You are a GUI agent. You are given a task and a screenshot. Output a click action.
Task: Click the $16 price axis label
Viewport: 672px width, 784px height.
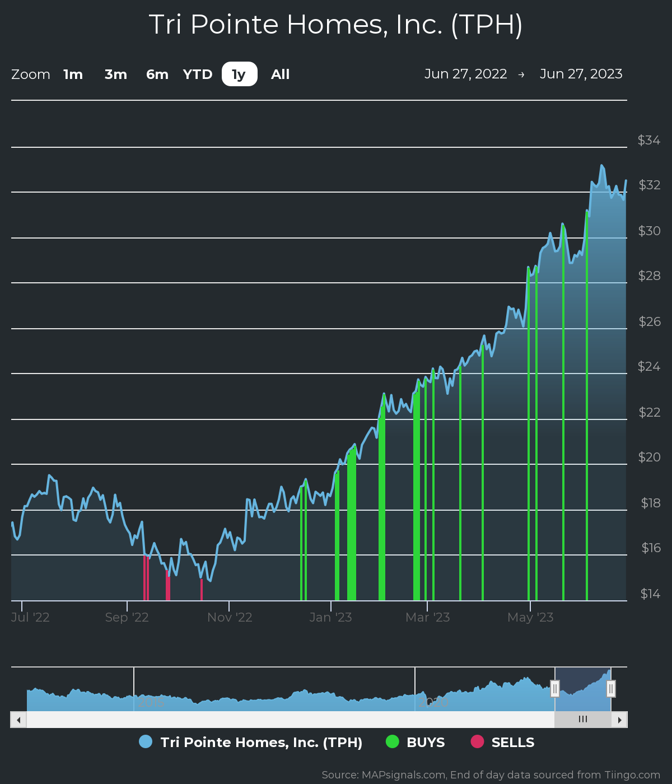(x=651, y=548)
